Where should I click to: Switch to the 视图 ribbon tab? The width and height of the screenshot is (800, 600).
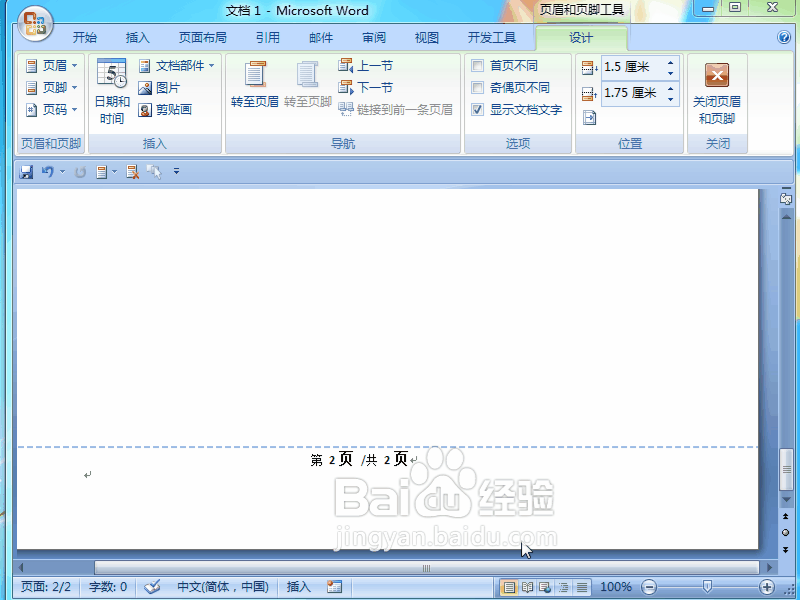[426, 37]
